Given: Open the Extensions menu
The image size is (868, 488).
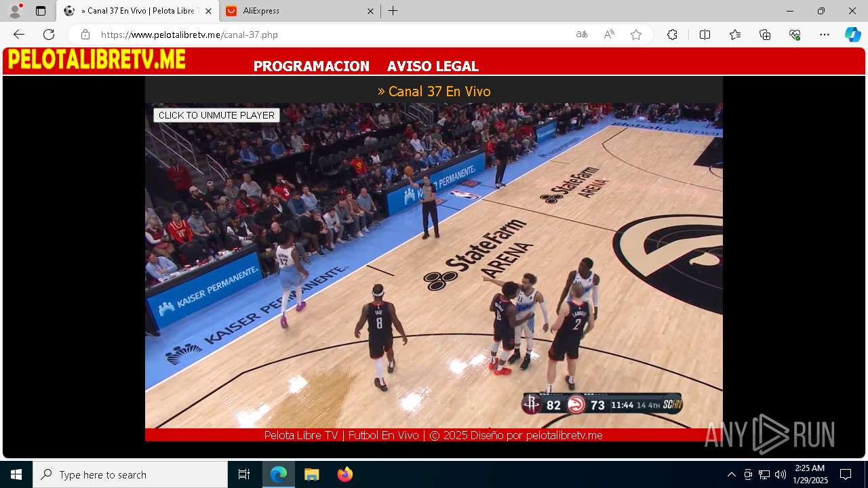Looking at the screenshot, I should click(x=672, y=35).
